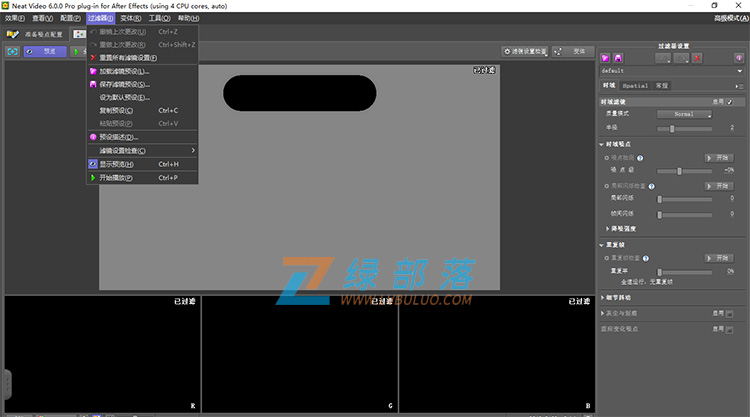Click the purple info preset description icon
This screenshot has height=417, width=750.
coord(739,58)
